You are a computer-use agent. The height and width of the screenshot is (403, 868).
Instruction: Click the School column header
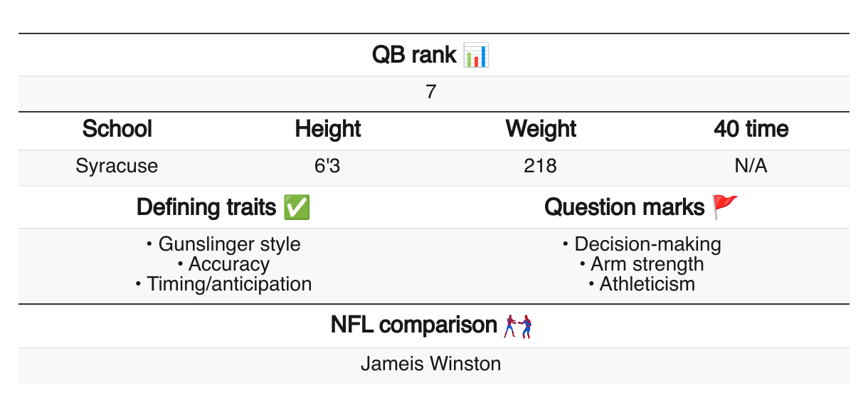point(117,130)
